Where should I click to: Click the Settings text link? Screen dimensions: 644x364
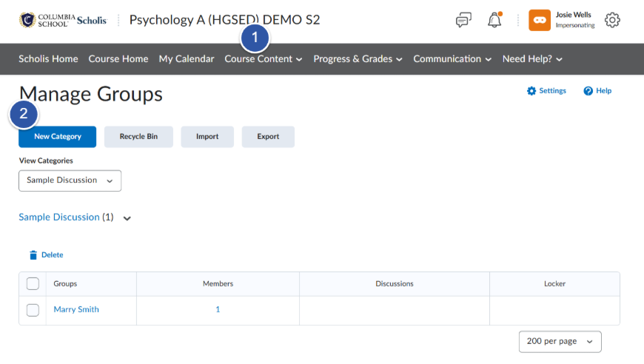552,91
